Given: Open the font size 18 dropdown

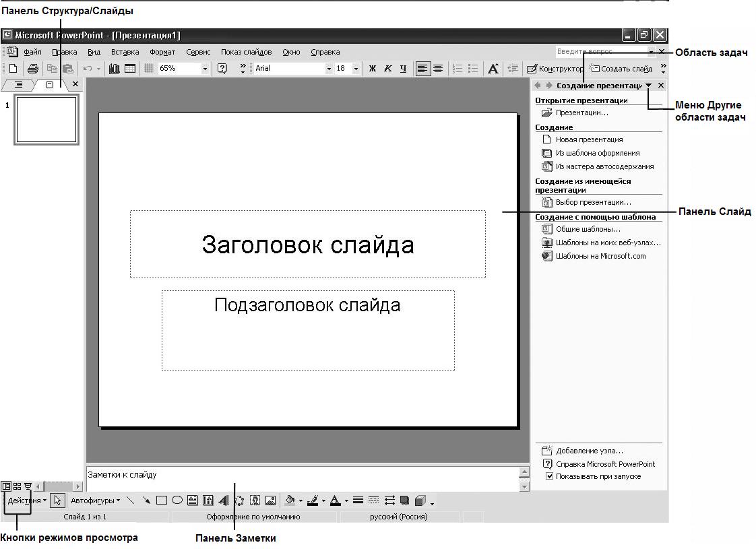Looking at the screenshot, I should (356, 69).
